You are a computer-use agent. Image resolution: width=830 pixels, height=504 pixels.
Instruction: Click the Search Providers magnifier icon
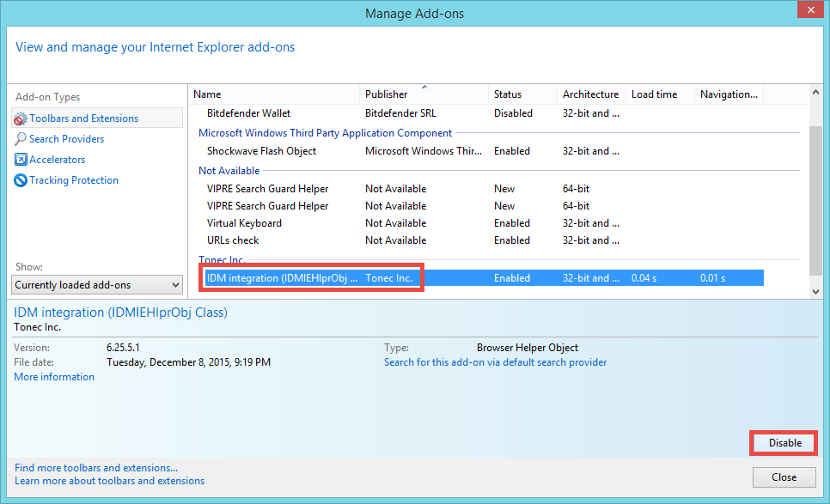point(20,139)
